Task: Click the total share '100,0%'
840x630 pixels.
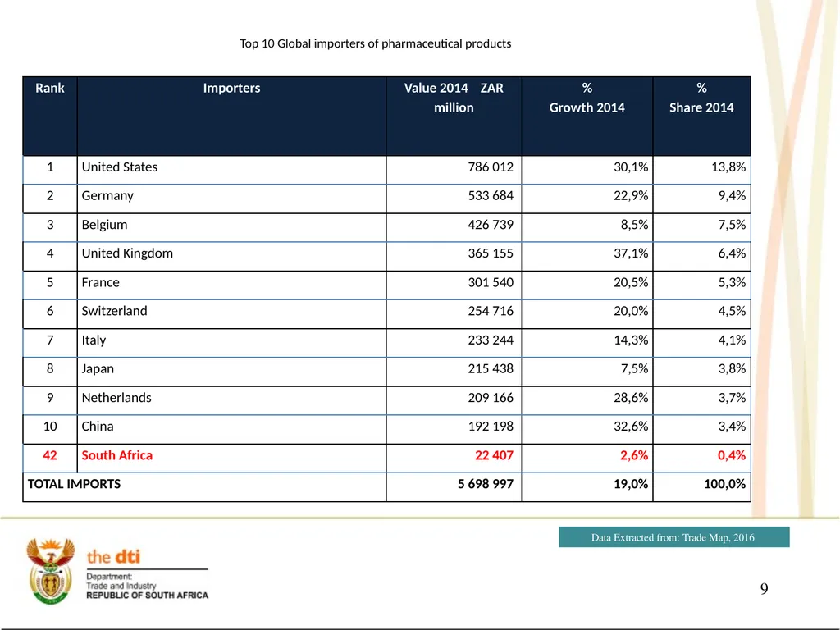Action: (725, 484)
